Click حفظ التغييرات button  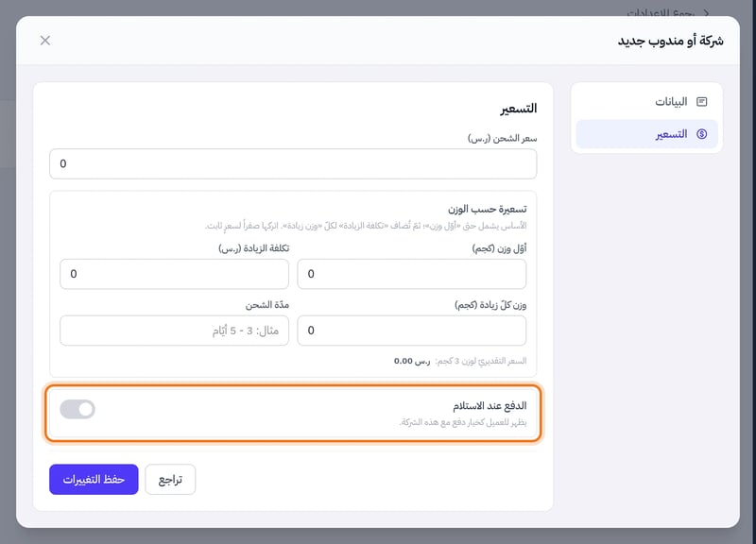94,480
